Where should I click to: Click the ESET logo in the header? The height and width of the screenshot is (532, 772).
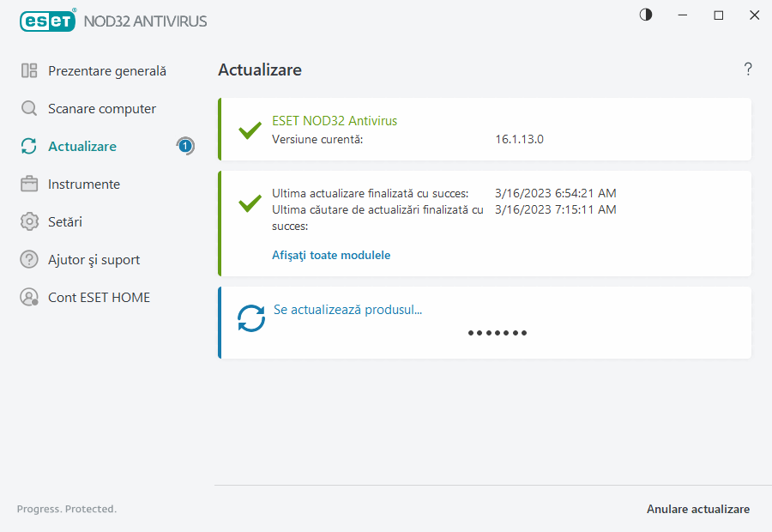coord(47,21)
